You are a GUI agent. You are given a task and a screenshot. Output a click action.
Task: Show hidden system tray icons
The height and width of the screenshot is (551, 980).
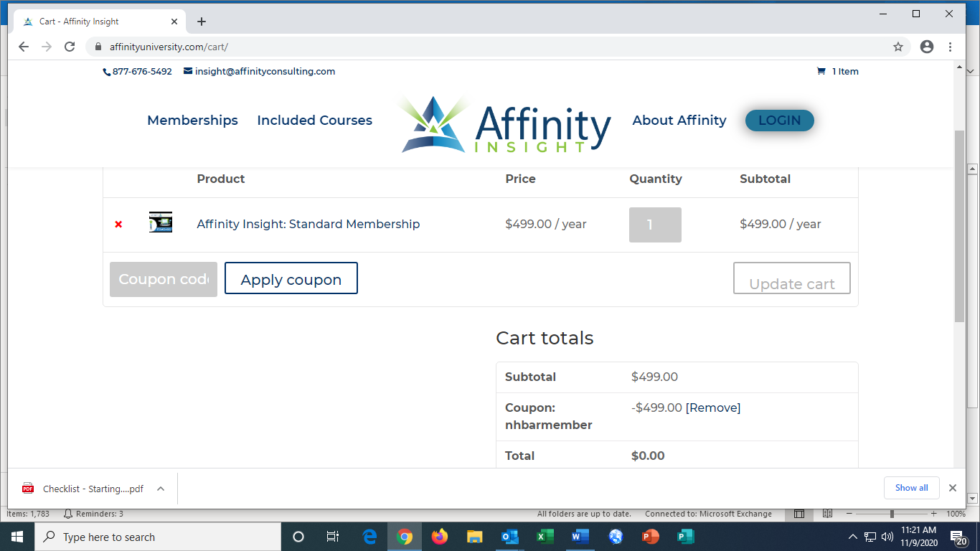(x=853, y=537)
